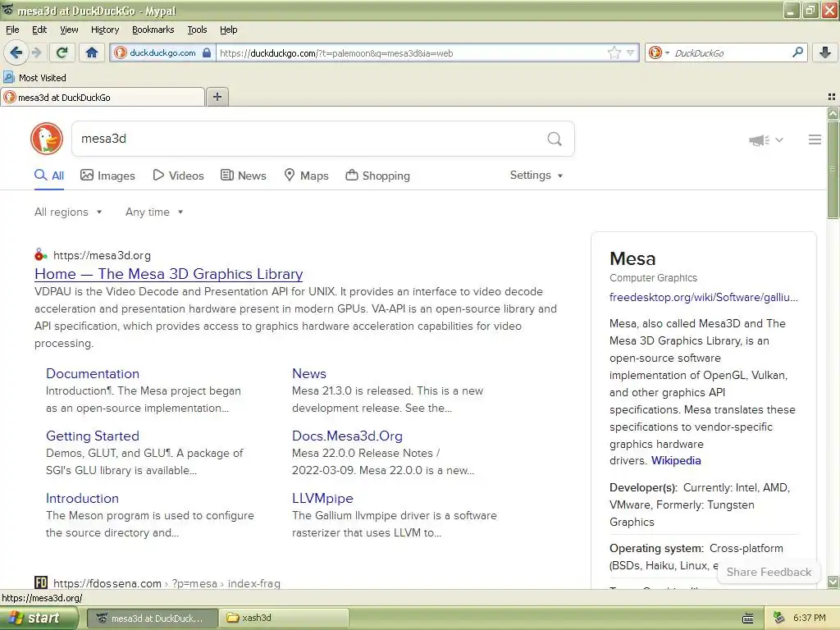Go back using the back arrow button
The image size is (840, 630).
coord(16,52)
